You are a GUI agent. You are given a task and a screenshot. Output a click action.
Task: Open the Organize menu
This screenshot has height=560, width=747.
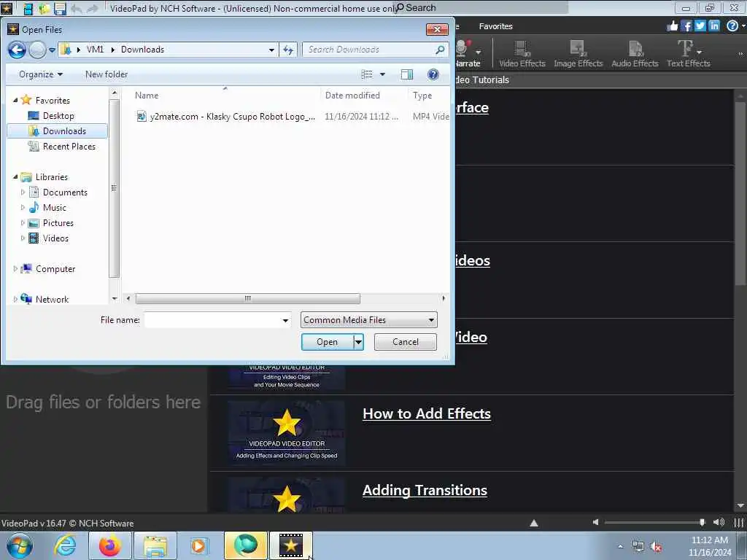(x=41, y=74)
